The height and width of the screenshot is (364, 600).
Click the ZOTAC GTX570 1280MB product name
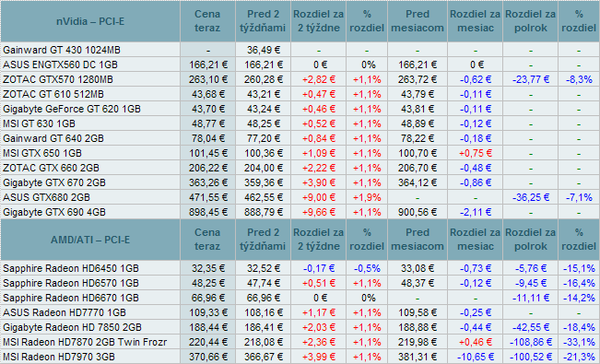pyautogui.click(x=58, y=79)
